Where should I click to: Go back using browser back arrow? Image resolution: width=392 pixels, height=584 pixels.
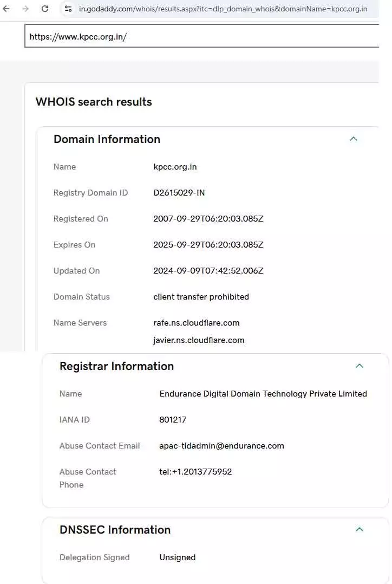point(6,9)
